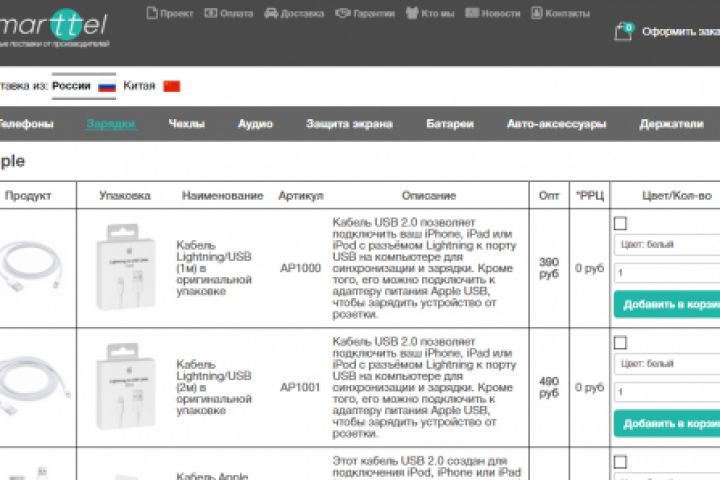Click the Оформить заказ link
720x480 pixels.
(681, 31)
